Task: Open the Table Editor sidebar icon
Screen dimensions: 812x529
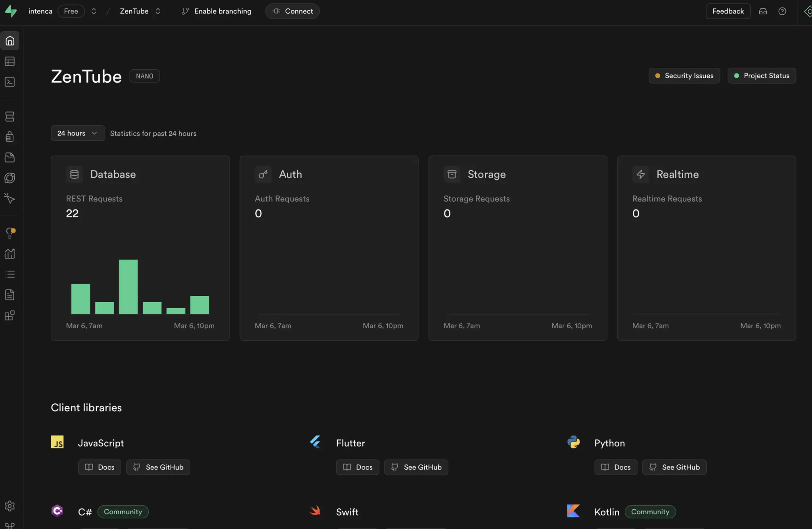Action: pyautogui.click(x=10, y=61)
